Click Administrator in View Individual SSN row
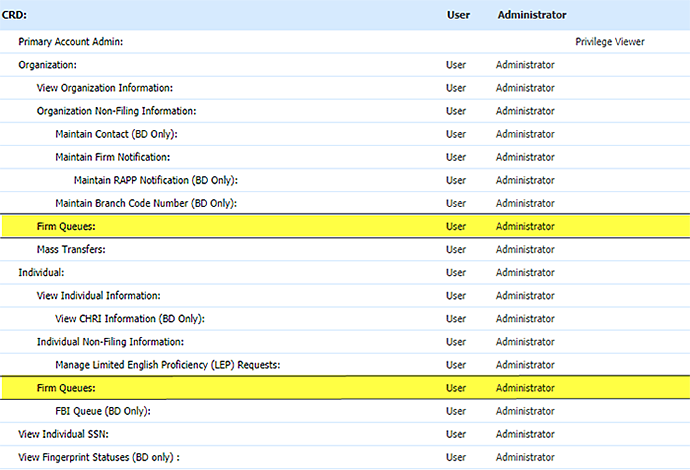The image size is (690, 470). tap(525, 434)
